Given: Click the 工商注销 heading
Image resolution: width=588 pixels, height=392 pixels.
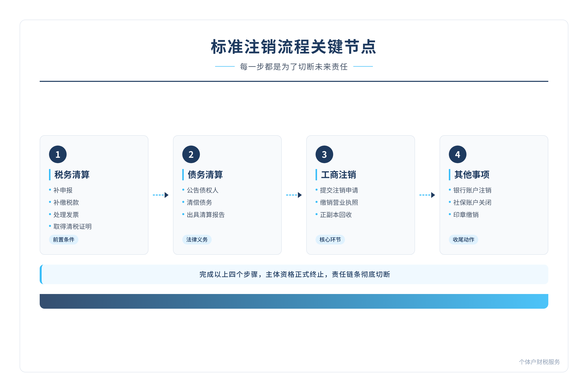Looking at the screenshot, I should [x=338, y=174].
